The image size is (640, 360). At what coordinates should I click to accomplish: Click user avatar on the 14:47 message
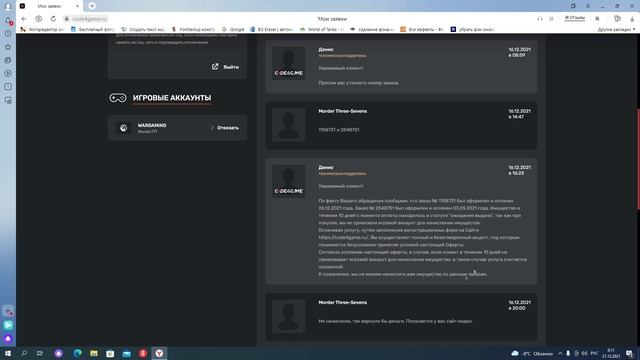pos(289,125)
